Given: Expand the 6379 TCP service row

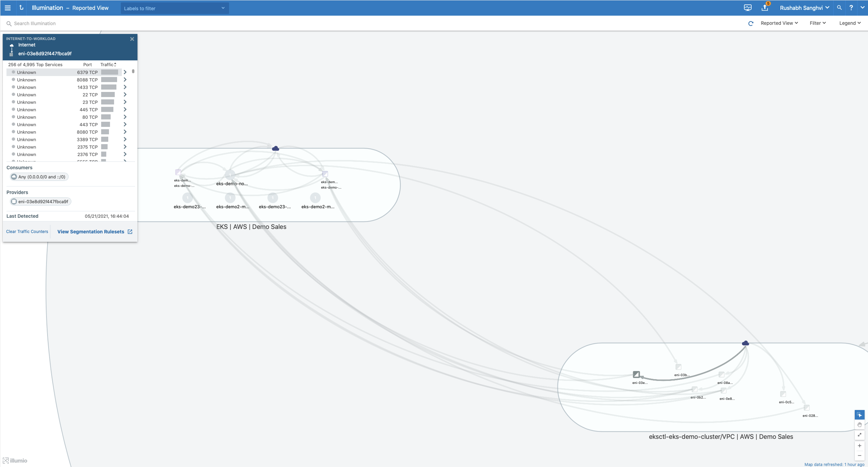Looking at the screenshot, I should point(125,72).
